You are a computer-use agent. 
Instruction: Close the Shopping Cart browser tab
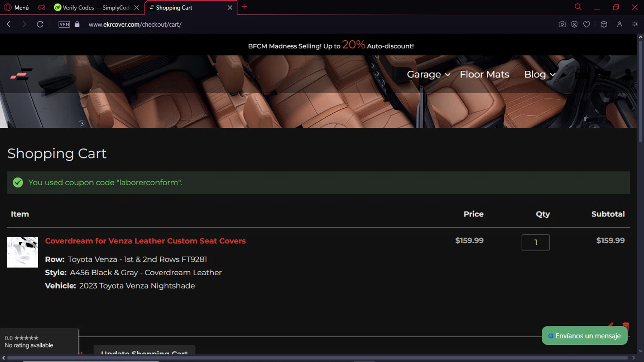pyautogui.click(x=230, y=7)
